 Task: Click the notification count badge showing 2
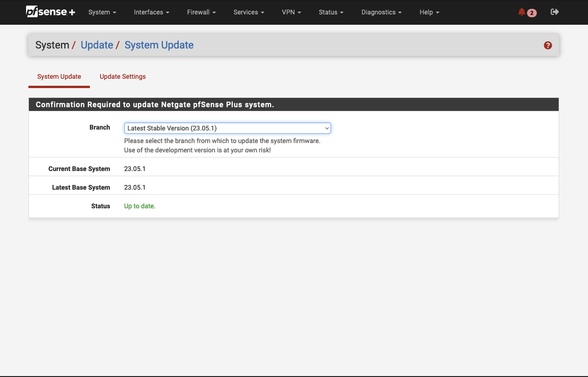532,13
